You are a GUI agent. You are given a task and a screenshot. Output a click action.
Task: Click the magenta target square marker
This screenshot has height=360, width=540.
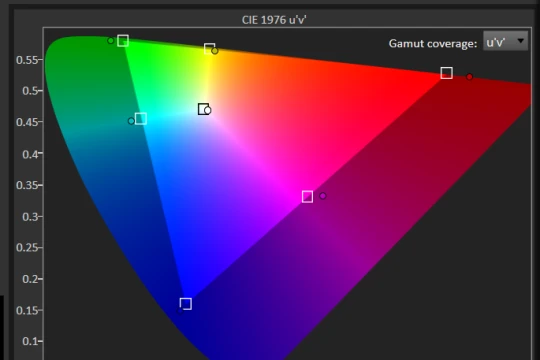click(x=308, y=197)
